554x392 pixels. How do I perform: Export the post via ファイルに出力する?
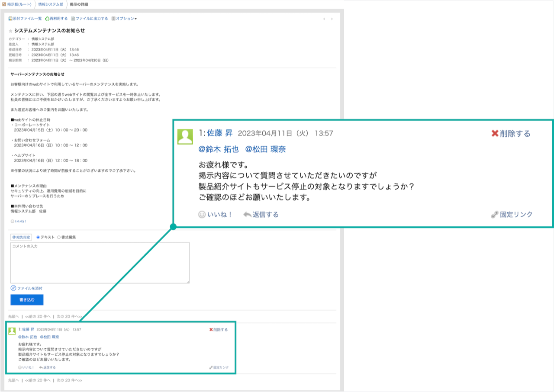tap(89, 19)
